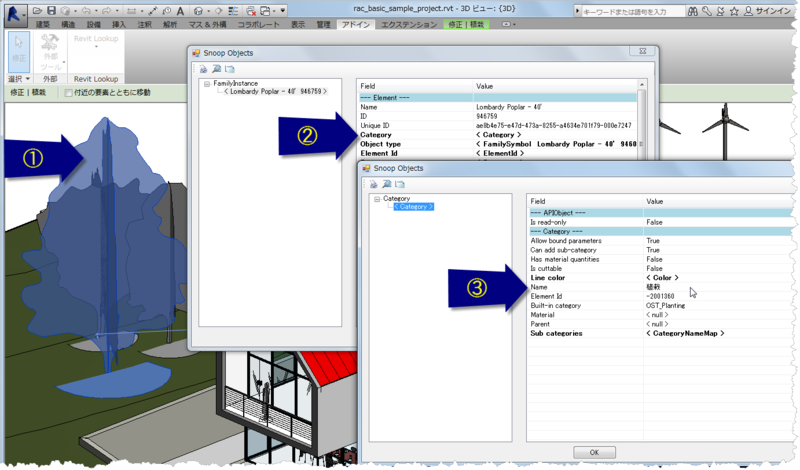Open the 表示 ribbon tab
The height and width of the screenshot is (470, 800).
[x=298, y=24]
